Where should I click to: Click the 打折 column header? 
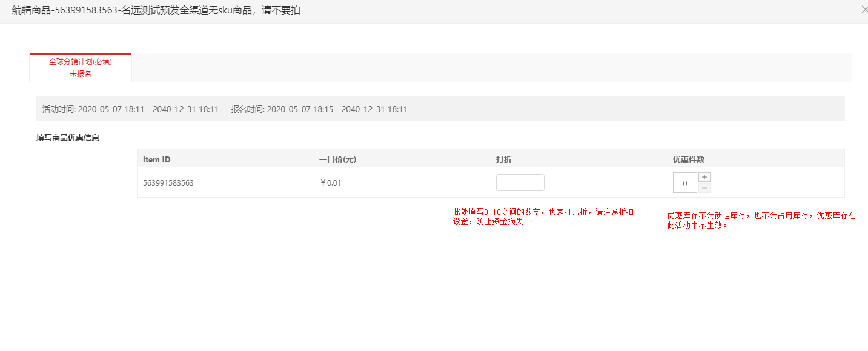[504, 159]
